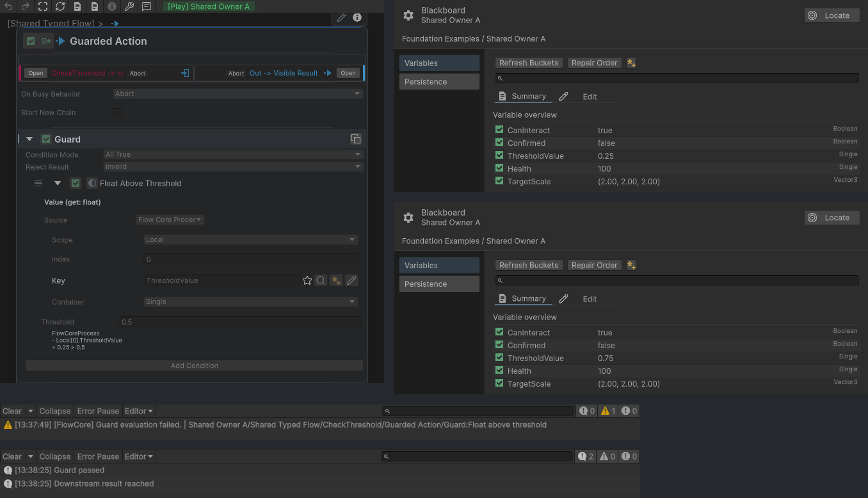Open the Scope dropdown set to Local
The image size is (868, 498).
tap(251, 239)
